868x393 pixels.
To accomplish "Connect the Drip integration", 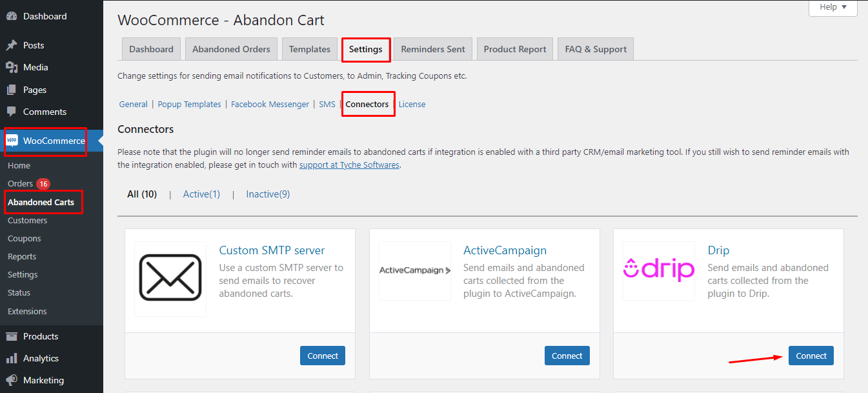I will (811, 356).
